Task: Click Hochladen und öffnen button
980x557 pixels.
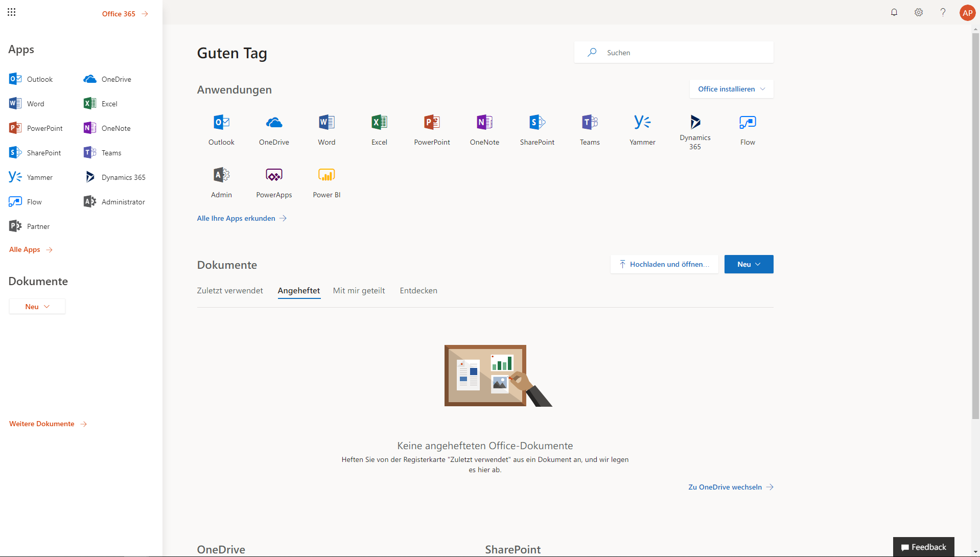Action: tap(664, 264)
